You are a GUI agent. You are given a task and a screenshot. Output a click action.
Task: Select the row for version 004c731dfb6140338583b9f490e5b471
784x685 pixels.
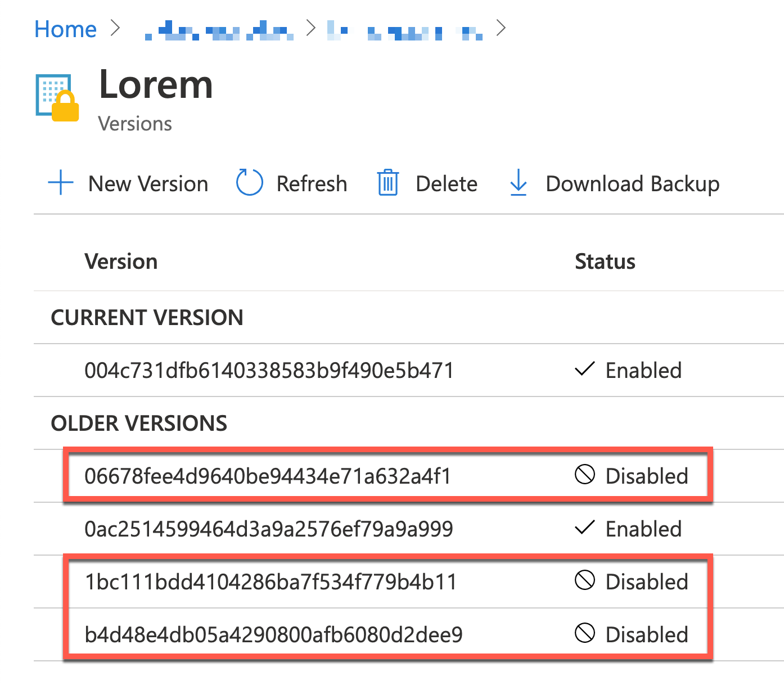coord(269,369)
